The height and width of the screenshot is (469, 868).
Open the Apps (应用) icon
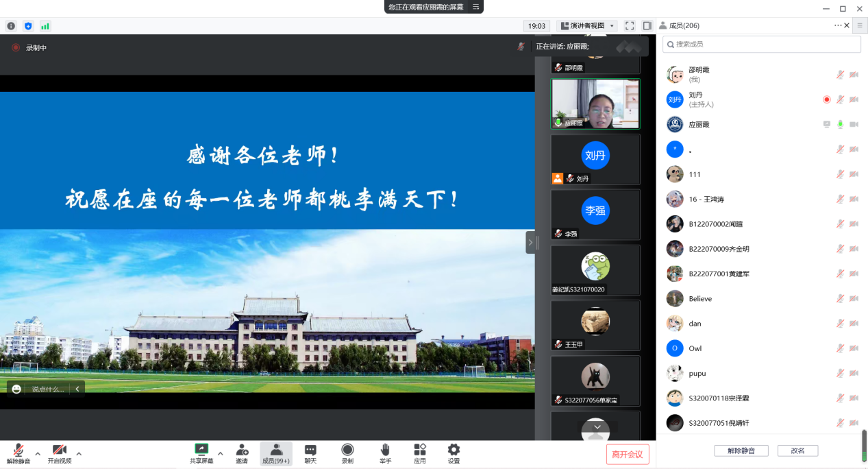click(420, 453)
